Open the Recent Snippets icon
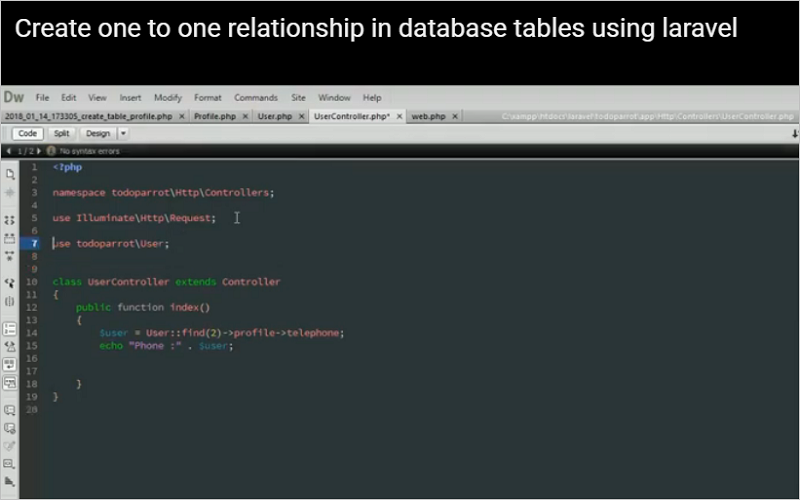 [10, 464]
